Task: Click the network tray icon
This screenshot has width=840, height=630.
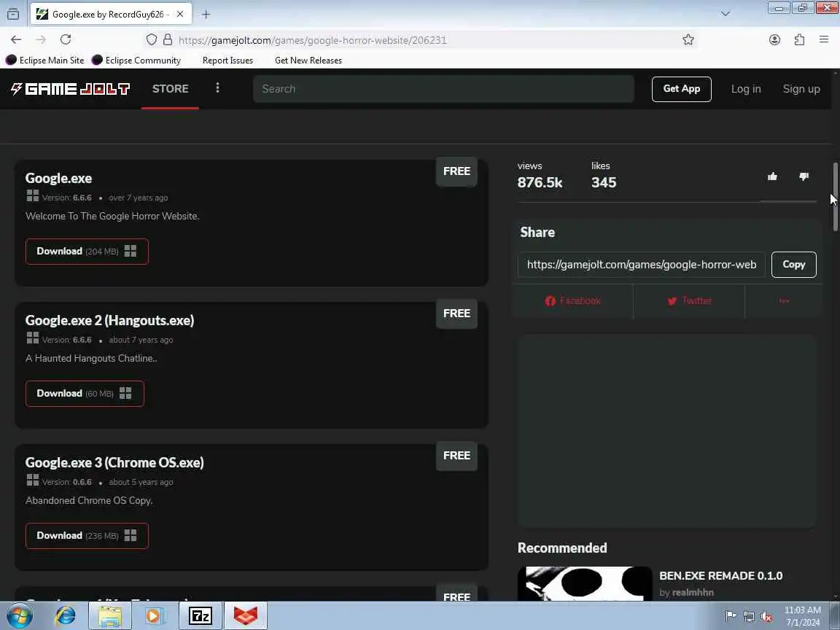Action: 748,616
